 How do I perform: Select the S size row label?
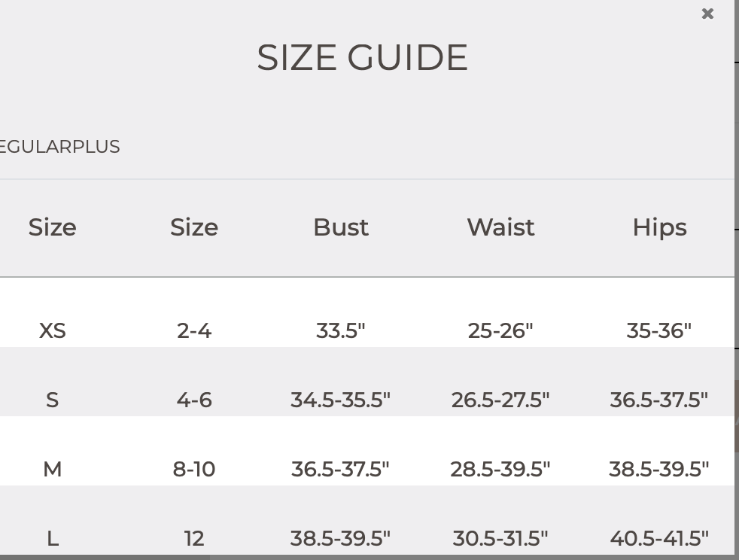coord(53,400)
